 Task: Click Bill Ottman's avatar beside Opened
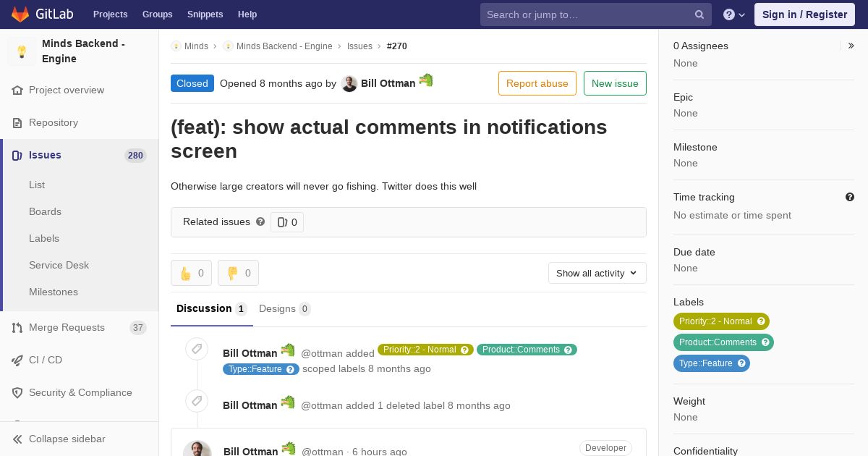pyautogui.click(x=349, y=84)
